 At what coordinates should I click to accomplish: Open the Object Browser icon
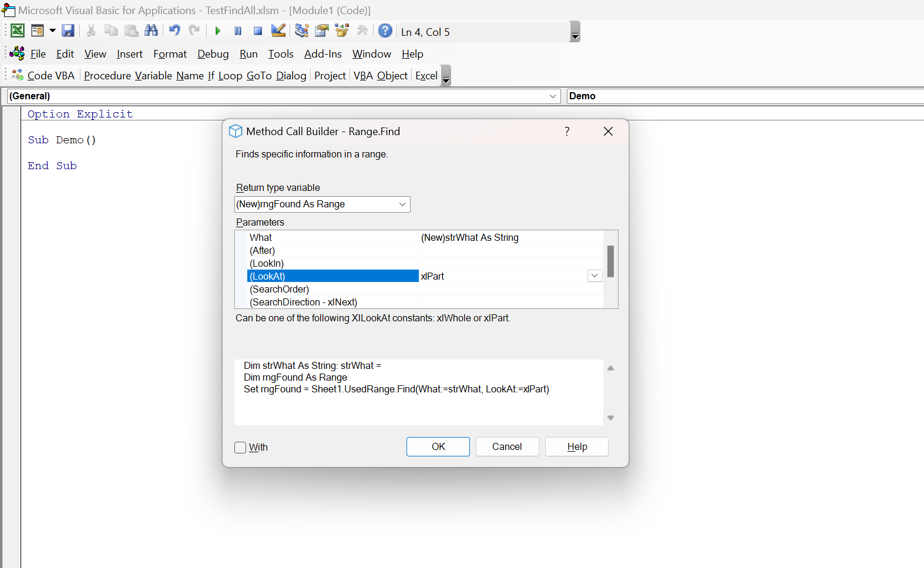(342, 31)
